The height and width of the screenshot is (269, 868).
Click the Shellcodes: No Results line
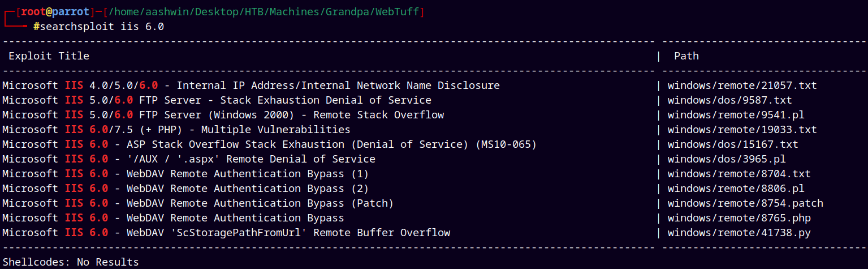pyautogui.click(x=71, y=262)
